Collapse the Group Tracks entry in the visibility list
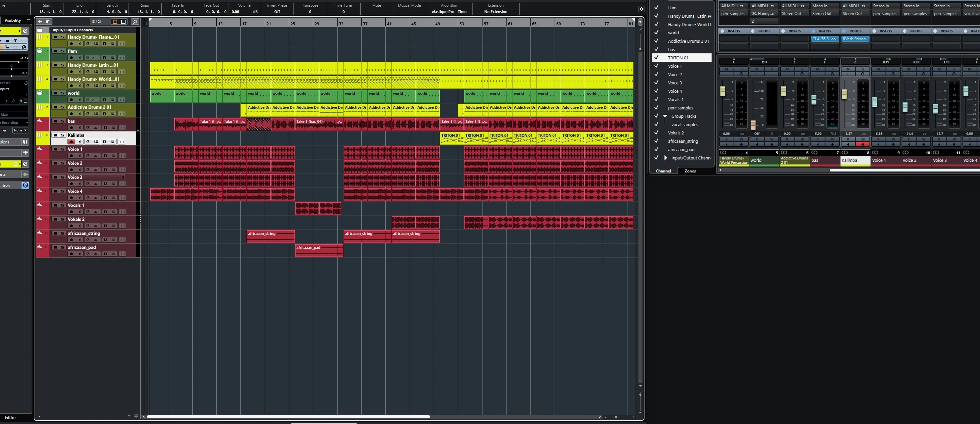Screen dimensions: 980x424 665,116
